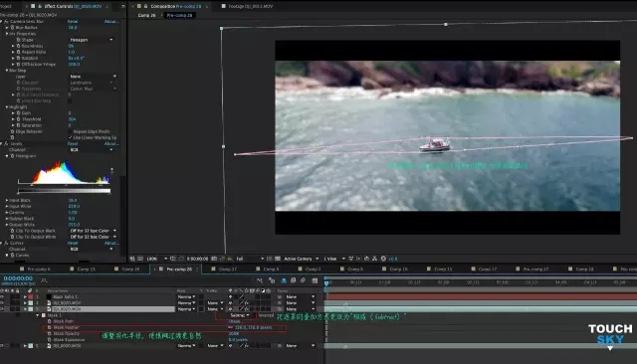Toggle the Mask 1 Inverted checkbox
The image size is (637, 364).
266,315
